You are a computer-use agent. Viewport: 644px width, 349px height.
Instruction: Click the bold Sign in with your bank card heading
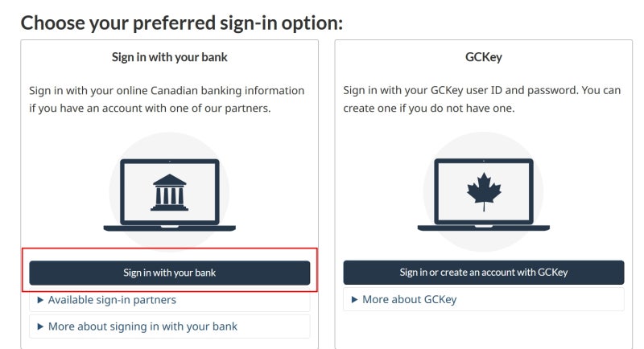[169, 57]
